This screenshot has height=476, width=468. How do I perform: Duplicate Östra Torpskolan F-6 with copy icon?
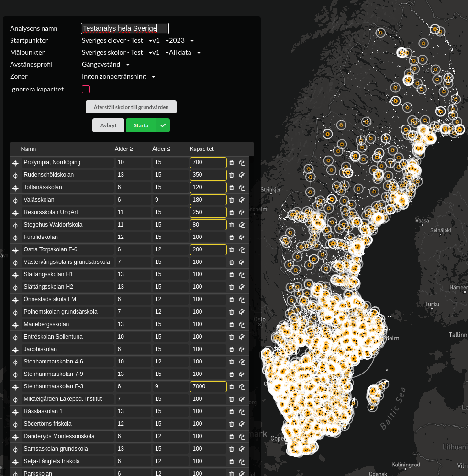tap(242, 250)
